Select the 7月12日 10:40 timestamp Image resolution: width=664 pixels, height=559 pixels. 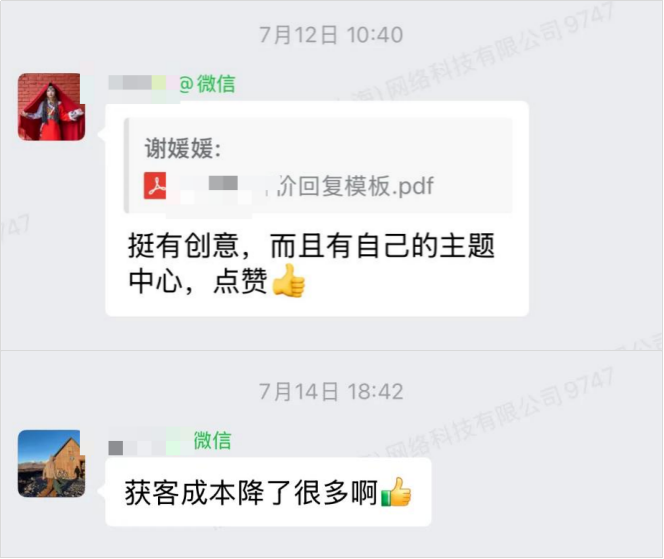(331, 35)
